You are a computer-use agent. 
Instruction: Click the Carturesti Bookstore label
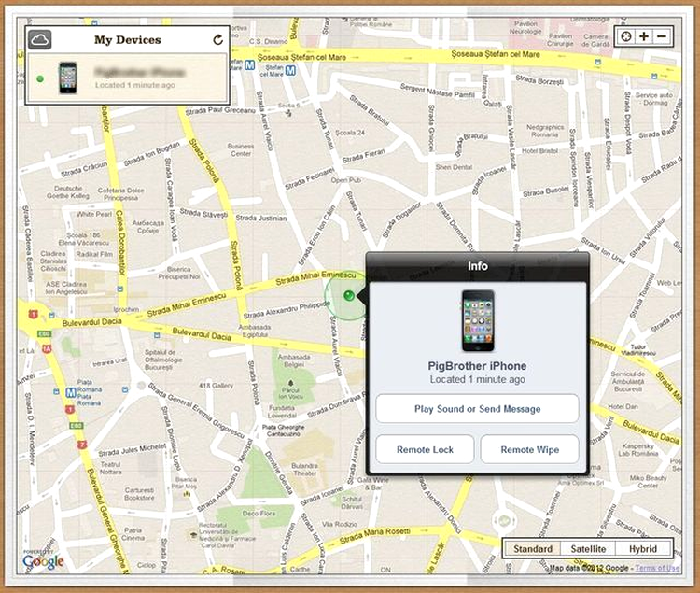pos(139,493)
